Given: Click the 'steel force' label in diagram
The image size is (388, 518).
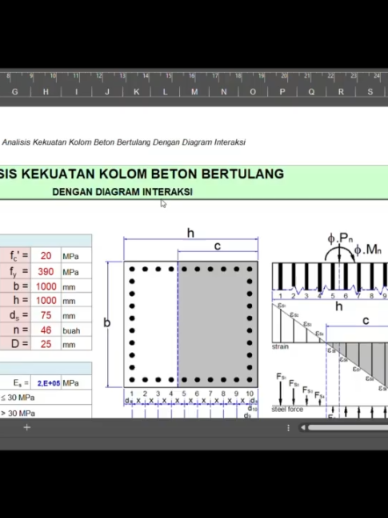Looking at the screenshot, I should tap(287, 409).
